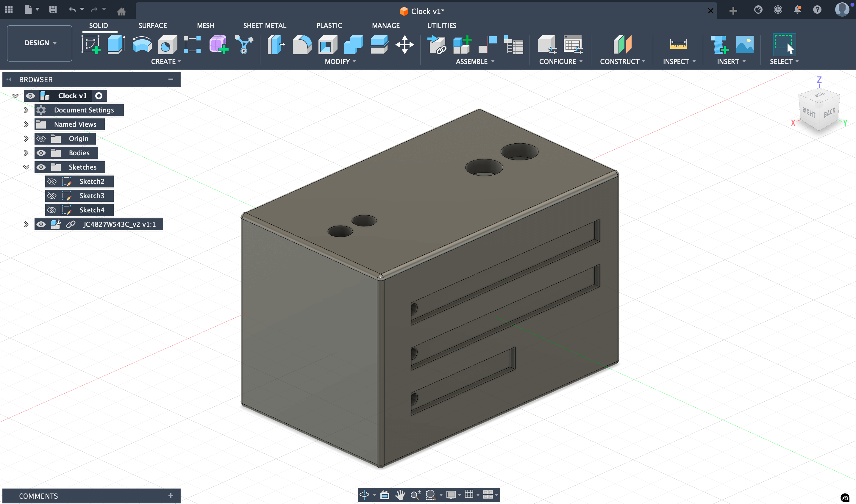Screen dimensions: 856x504
Task: Click the Move/Copy arrows icon
Action: 404,45
